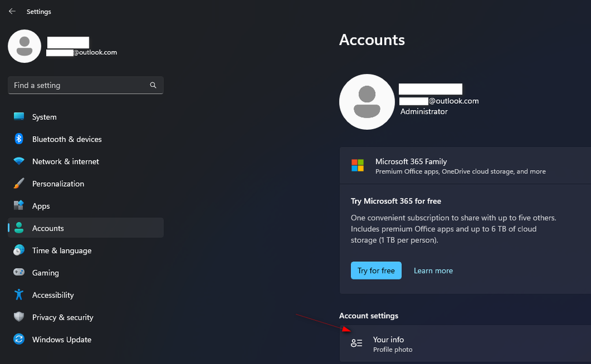
Task: Click the Try for free button
Action: click(376, 270)
